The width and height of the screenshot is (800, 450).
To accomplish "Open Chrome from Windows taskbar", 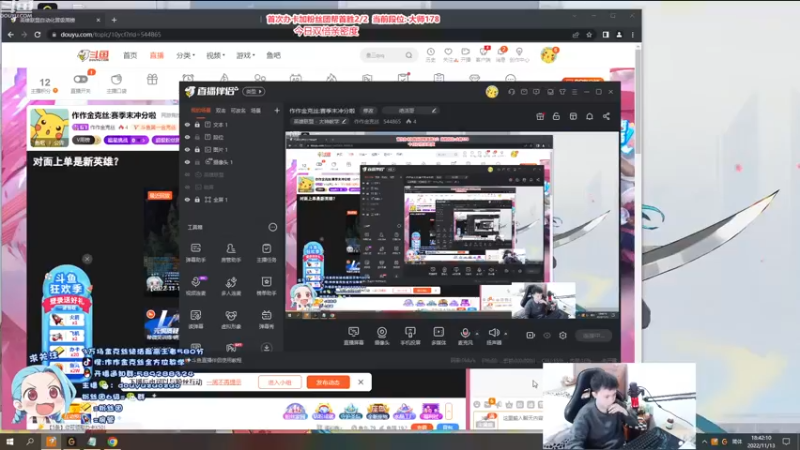I will [x=112, y=442].
